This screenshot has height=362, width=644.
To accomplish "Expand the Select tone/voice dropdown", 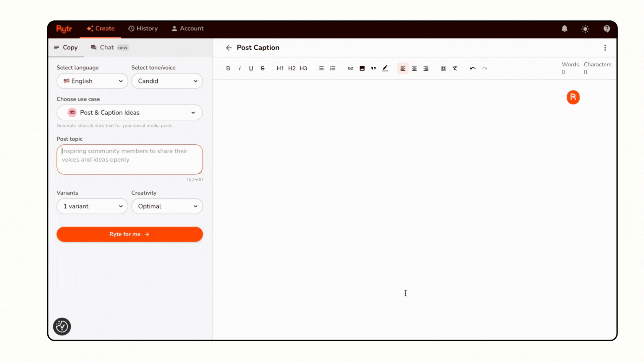I will [167, 81].
